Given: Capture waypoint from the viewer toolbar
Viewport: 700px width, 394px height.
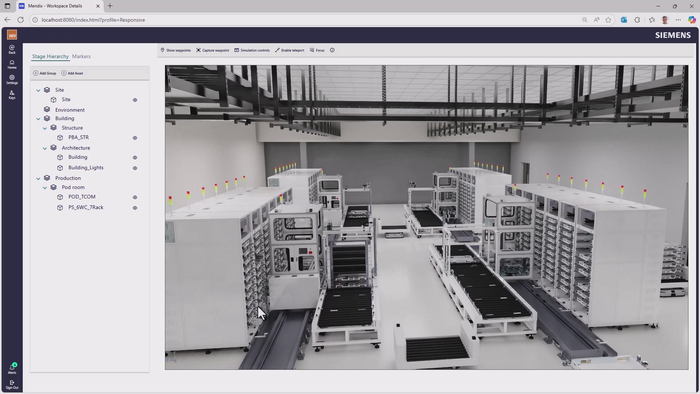Looking at the screenshot, I should tap(212, 50).
